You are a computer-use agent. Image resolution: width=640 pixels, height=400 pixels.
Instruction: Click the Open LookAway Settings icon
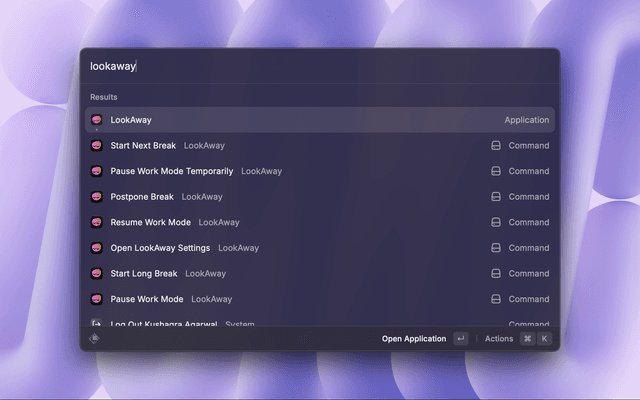97,248
